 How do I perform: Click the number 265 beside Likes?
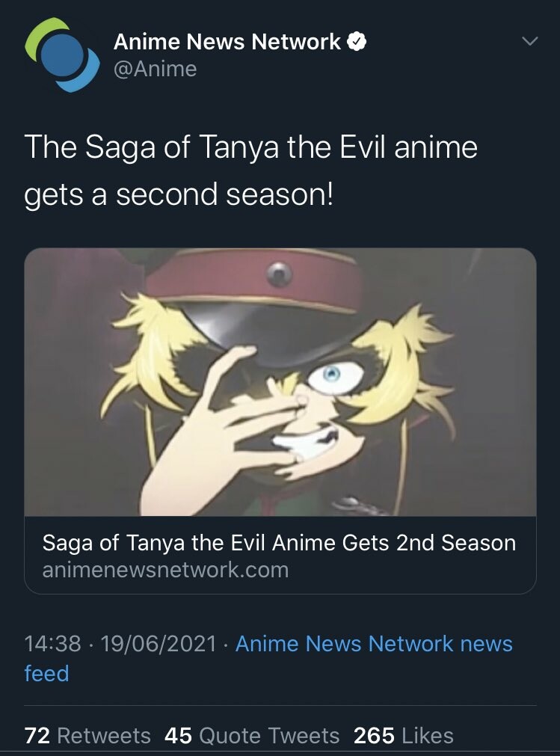coord(374,736)
